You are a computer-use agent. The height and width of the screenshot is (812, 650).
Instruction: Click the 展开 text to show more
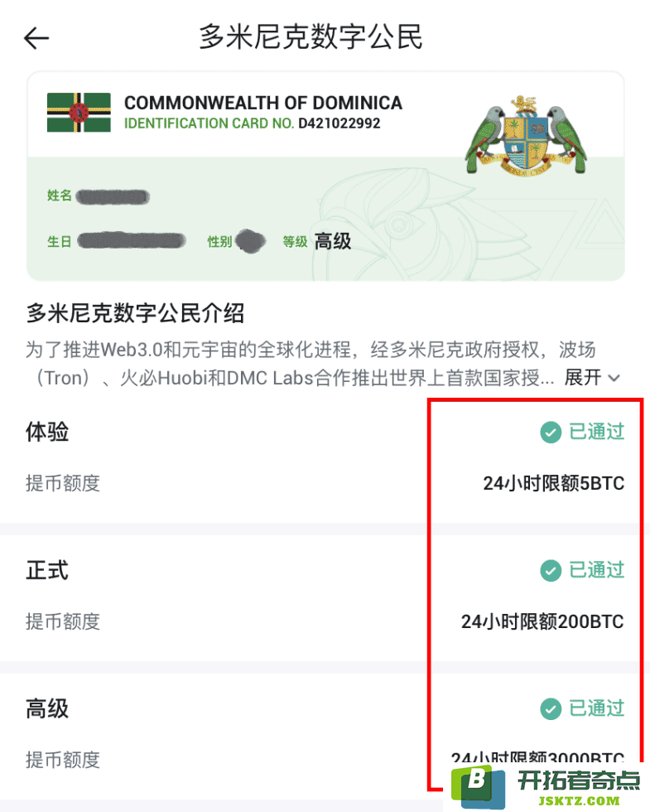coord(583,378)
